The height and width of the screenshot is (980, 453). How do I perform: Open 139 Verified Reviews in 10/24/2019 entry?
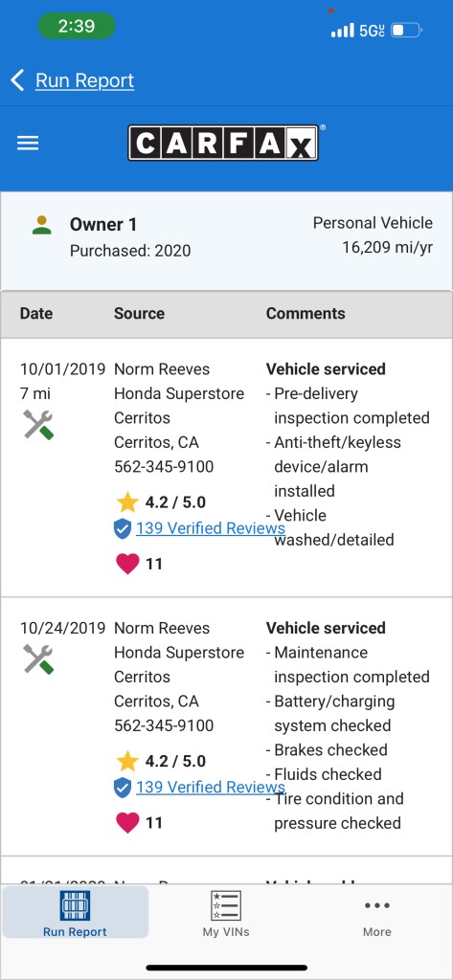[211, 787]
